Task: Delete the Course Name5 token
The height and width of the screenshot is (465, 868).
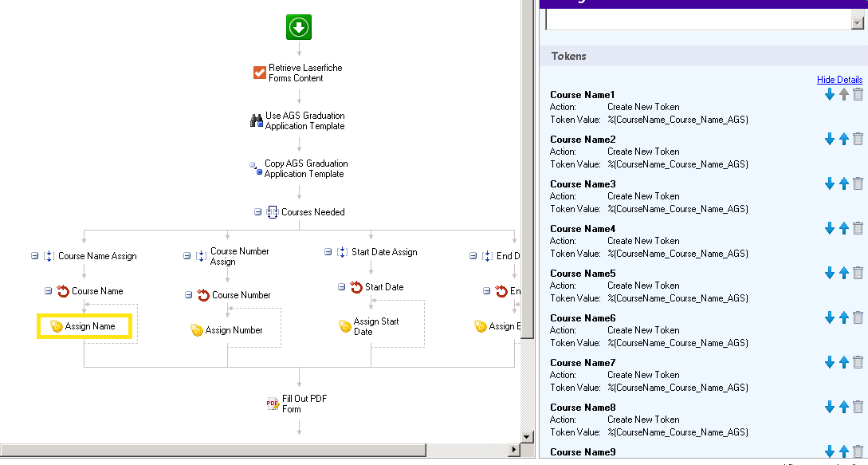Action: point(858,273)
